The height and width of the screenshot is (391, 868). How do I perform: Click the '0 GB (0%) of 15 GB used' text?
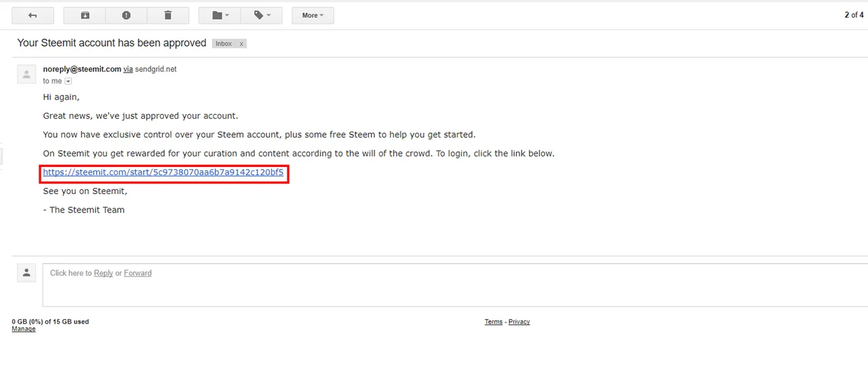click(50, 322)
